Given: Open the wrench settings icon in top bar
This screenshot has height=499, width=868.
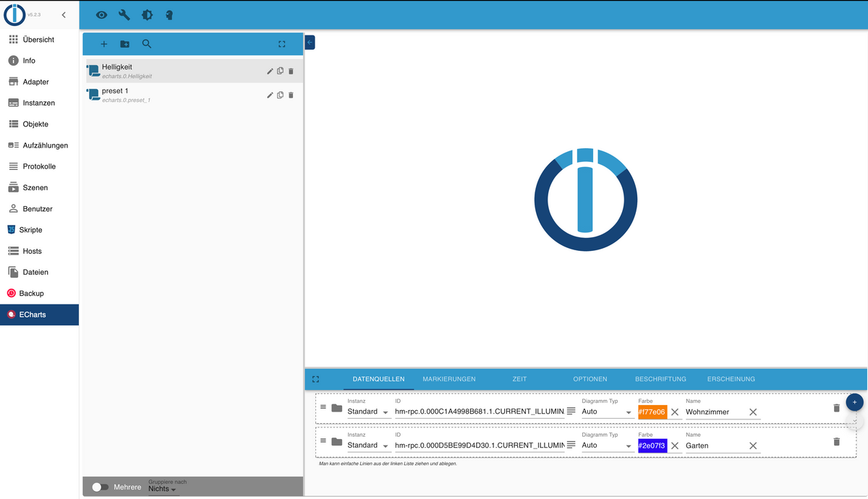Looking at the screenshot, I should [124, 14].
